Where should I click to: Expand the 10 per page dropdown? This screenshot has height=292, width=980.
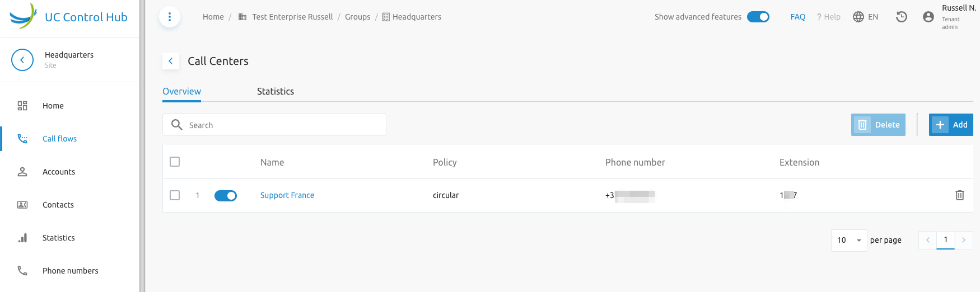pos(849,240)
